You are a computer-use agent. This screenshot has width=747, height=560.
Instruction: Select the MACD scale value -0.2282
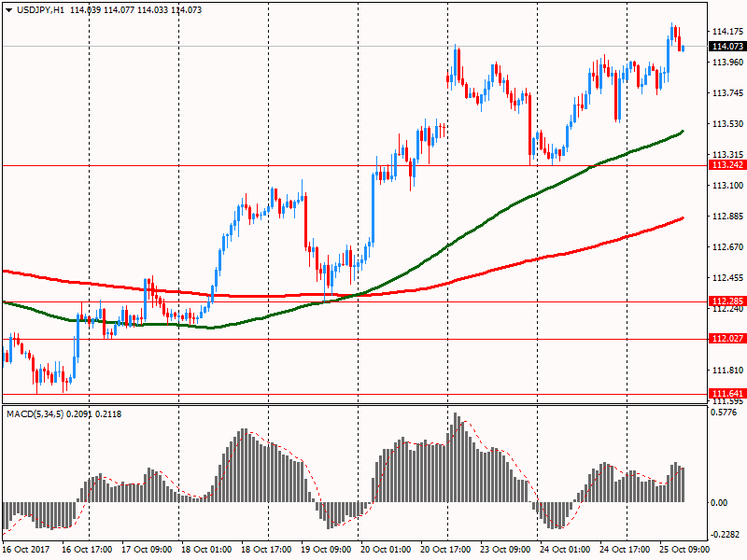[725, 535]
